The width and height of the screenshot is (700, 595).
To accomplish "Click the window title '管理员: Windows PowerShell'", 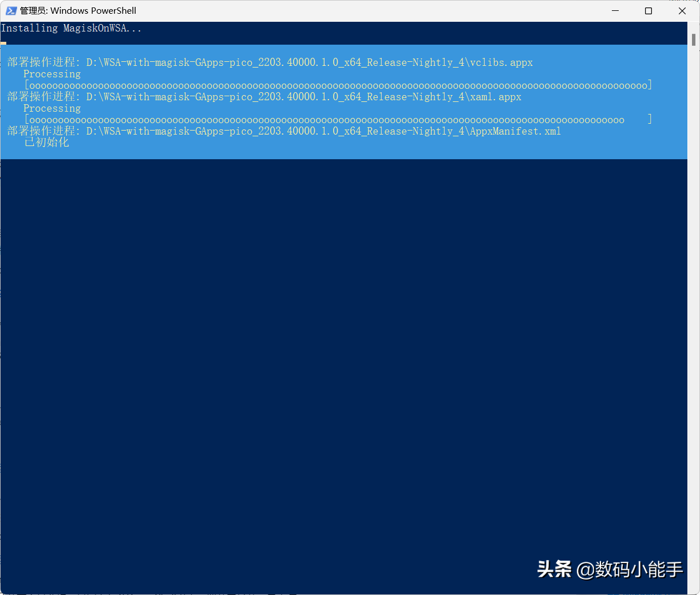I will 78,11.
